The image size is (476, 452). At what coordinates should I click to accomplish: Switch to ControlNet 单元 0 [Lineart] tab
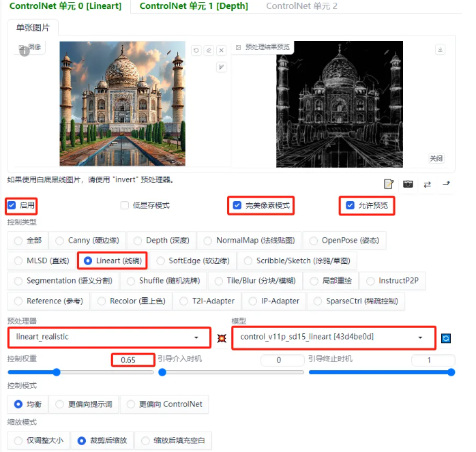pyautogui.click(x=65, y=6)
